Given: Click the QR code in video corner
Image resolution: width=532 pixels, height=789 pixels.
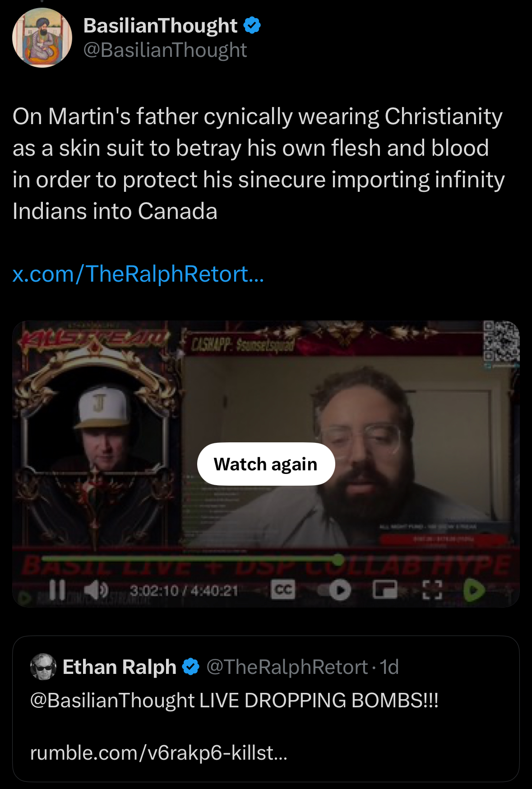Looking at the screenshot, I should tap(500, 342).
